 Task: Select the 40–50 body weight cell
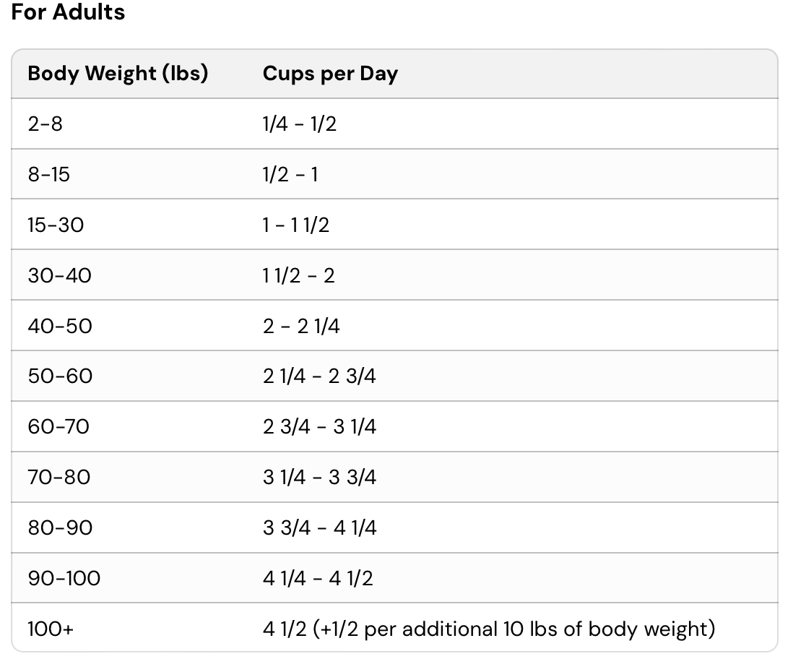coord(60,327)
